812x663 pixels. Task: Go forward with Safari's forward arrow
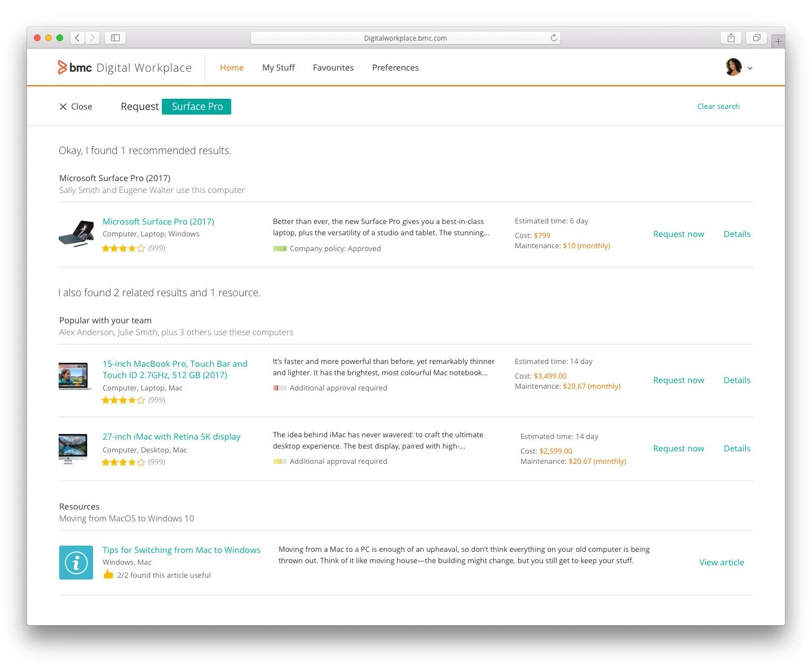(92, 38)
